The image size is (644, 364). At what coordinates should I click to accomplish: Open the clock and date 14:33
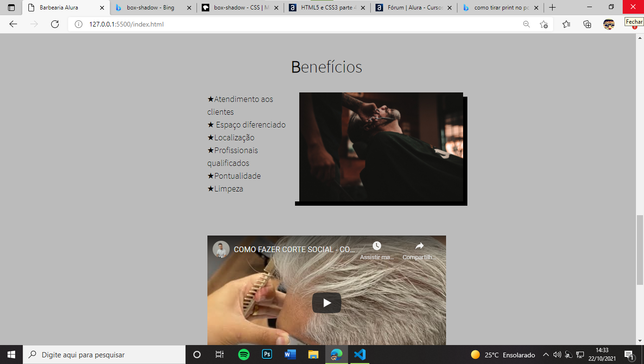coord(602,355)
